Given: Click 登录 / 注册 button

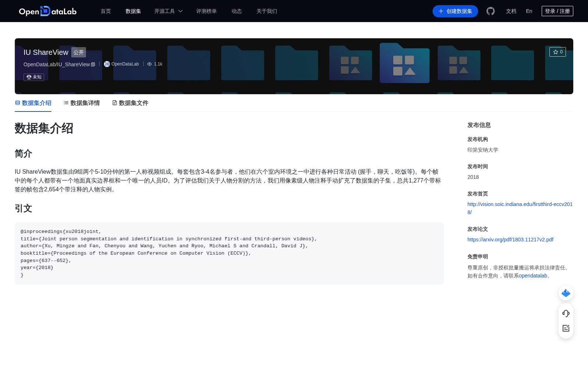Looking at the screenshot, I should (x=557, y=11).
